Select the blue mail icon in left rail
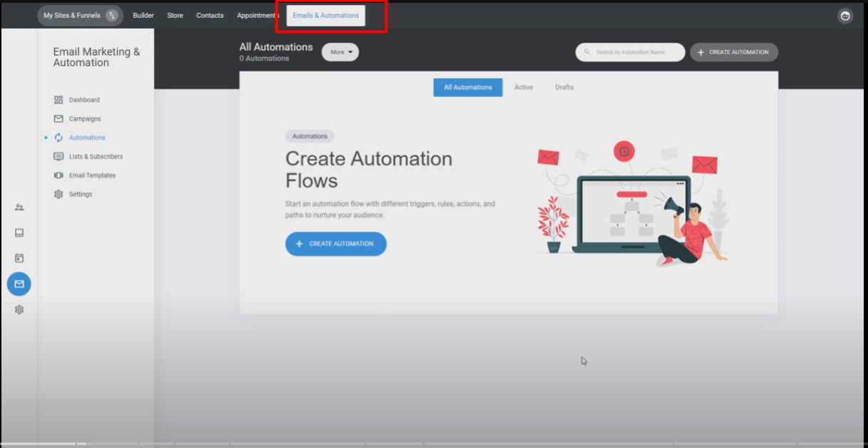 point(19,284)
